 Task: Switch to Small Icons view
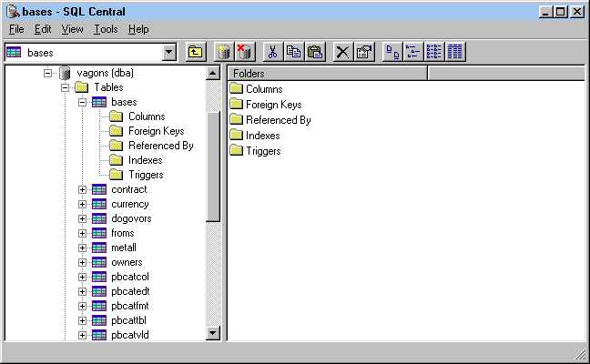pos(413,52)
